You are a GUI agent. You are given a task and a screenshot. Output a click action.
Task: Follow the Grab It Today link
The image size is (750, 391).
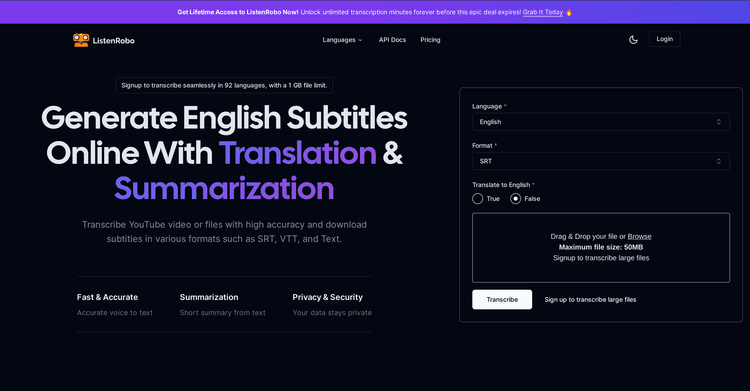tap(543, 12)
